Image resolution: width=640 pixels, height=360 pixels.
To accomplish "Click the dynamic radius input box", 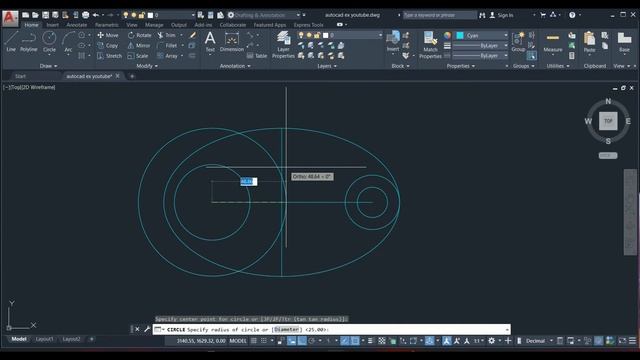I will 249,182.
